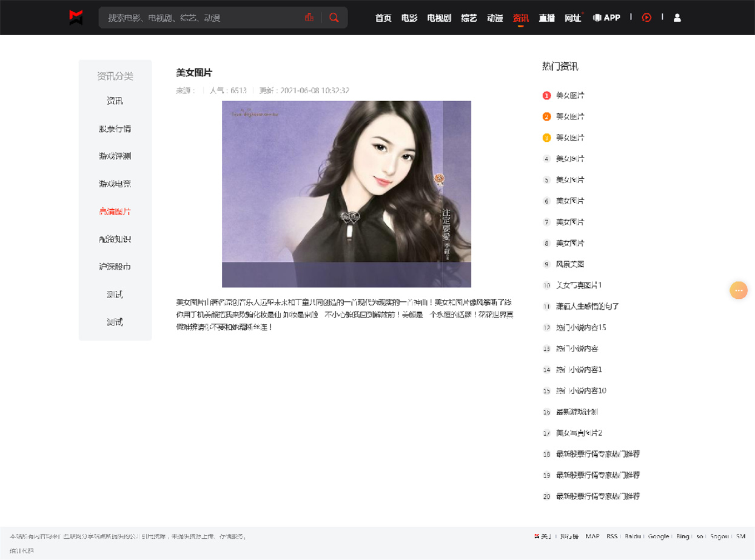Select the highlighted 资讯 item in top nav
This screenshot has height=560, width=755.
point(521,18)
